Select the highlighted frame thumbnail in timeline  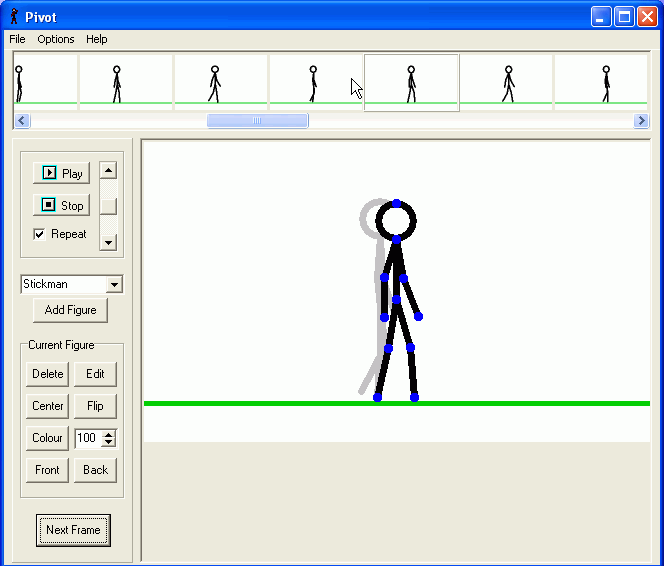[x=411, y=82]
